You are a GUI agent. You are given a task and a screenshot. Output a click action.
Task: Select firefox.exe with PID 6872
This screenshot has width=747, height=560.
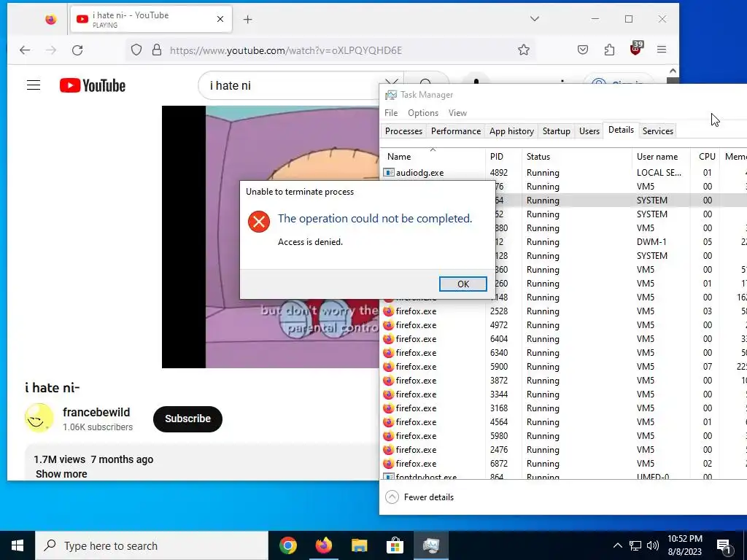(x=564, y=464)
